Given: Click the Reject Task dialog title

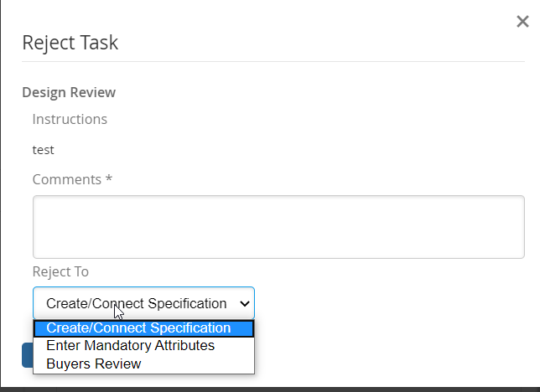Looking at the screenshot, I should click(x=70, y=43).
